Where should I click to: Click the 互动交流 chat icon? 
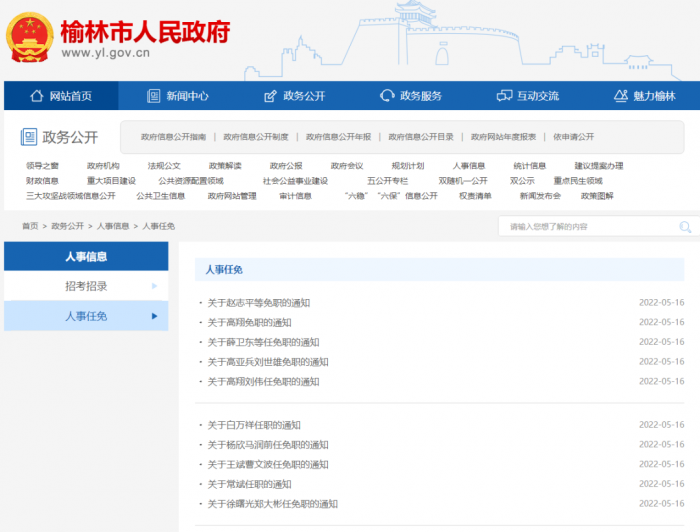(504, 96)
